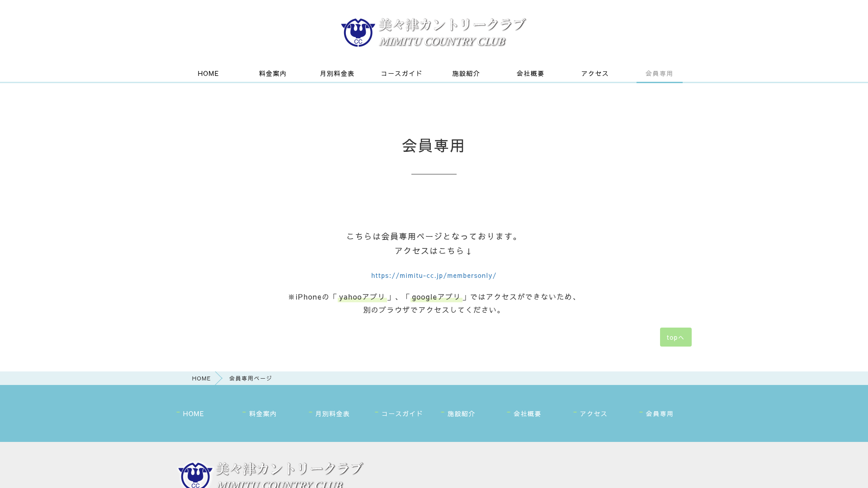Click the footer Mimitu Country Club logo
868x488 pixels.
tap(270, 474)
